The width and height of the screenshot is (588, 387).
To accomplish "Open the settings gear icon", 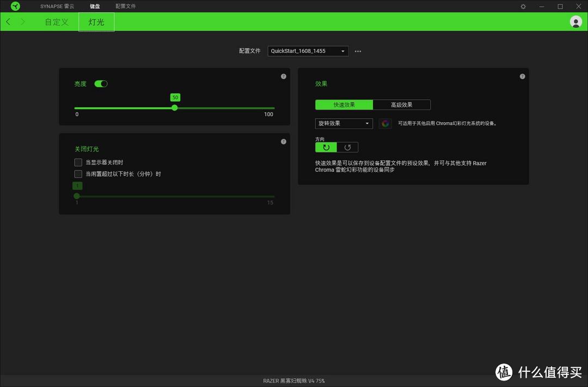I will click(x=523, y=7).
